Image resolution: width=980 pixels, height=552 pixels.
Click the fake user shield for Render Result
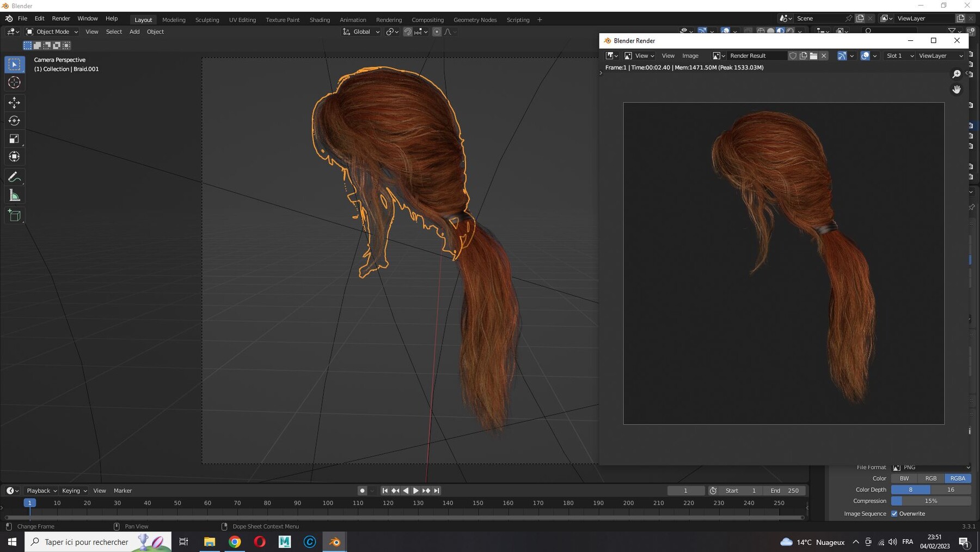(x=793, y=56)
